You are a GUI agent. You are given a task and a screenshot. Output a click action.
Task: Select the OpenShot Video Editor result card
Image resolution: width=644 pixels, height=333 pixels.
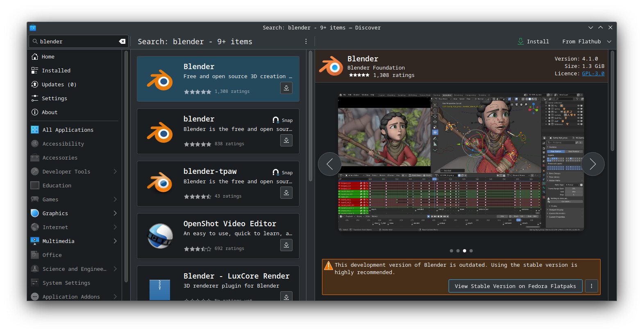point(218,236)
